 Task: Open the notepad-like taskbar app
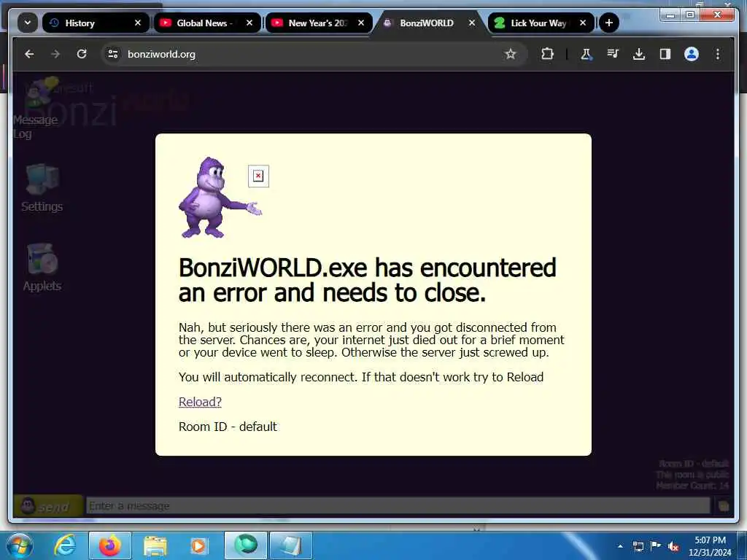(x=291, y=545)
